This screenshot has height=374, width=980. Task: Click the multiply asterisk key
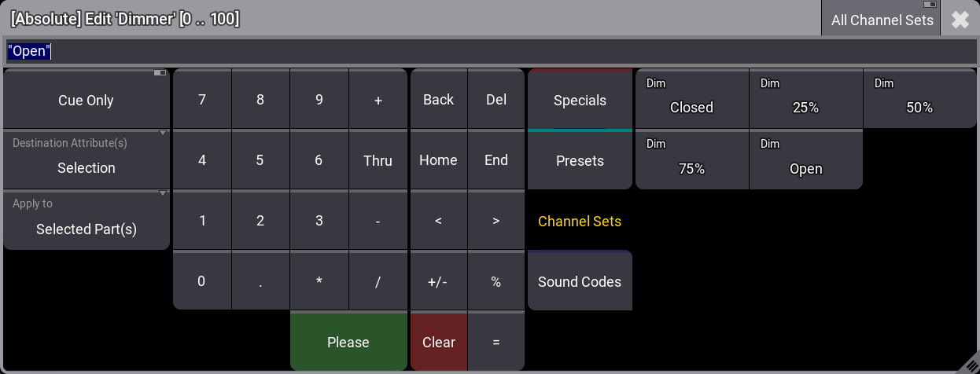pos(319,281)
